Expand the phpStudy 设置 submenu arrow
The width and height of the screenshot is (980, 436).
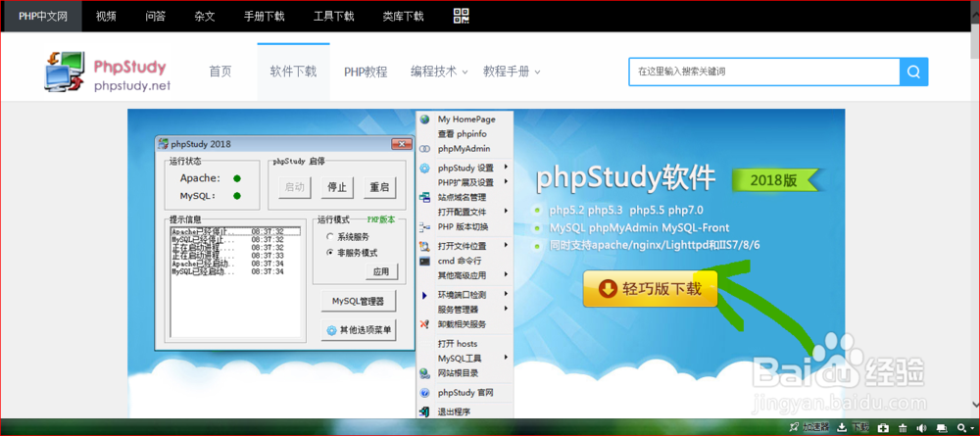pos(506,168)
